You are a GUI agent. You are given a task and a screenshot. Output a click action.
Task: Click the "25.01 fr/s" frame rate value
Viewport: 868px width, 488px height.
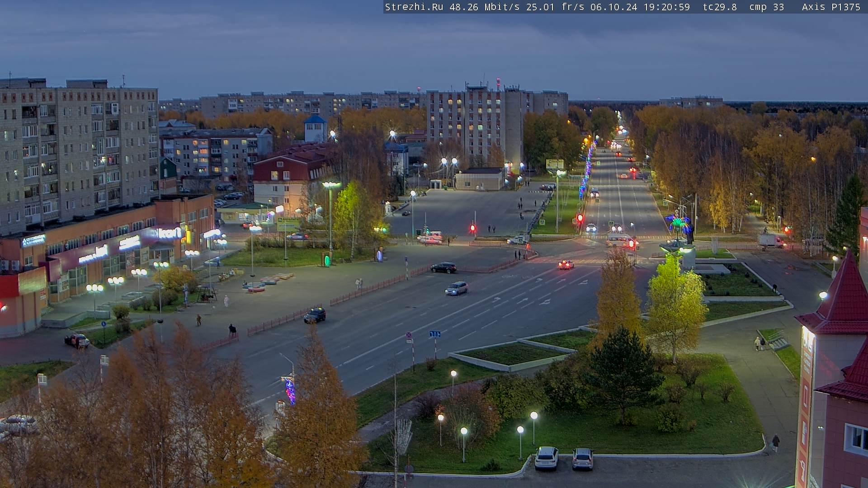point(555,7)
